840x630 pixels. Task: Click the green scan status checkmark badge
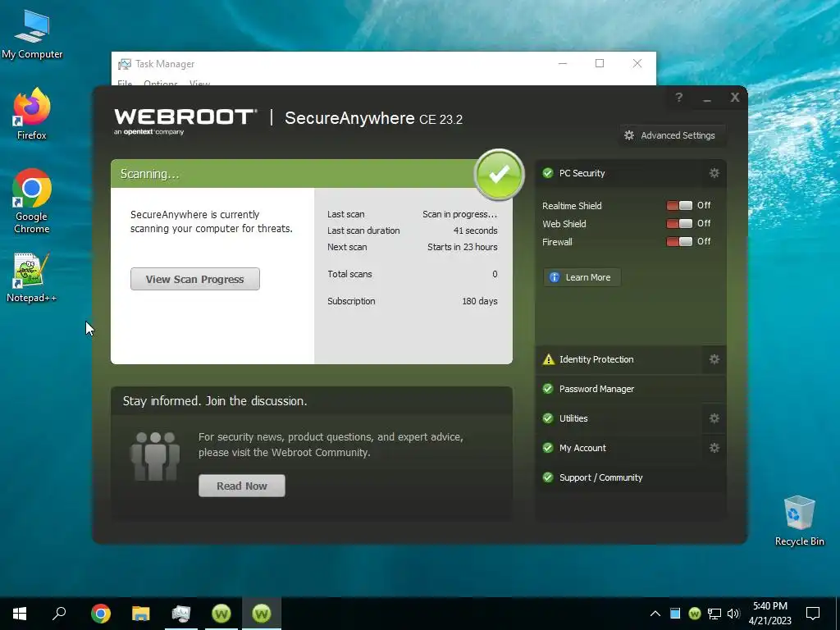pos(499,174)
